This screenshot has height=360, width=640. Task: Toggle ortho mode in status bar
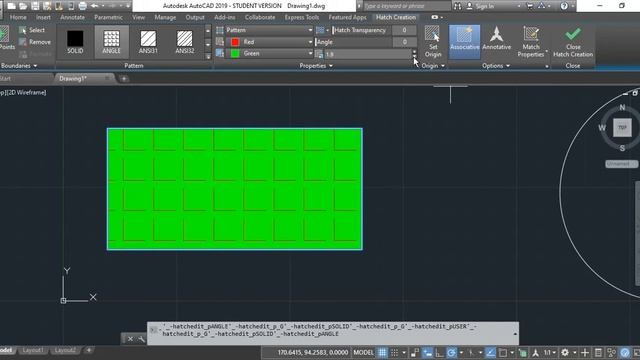tap(440, 353)
